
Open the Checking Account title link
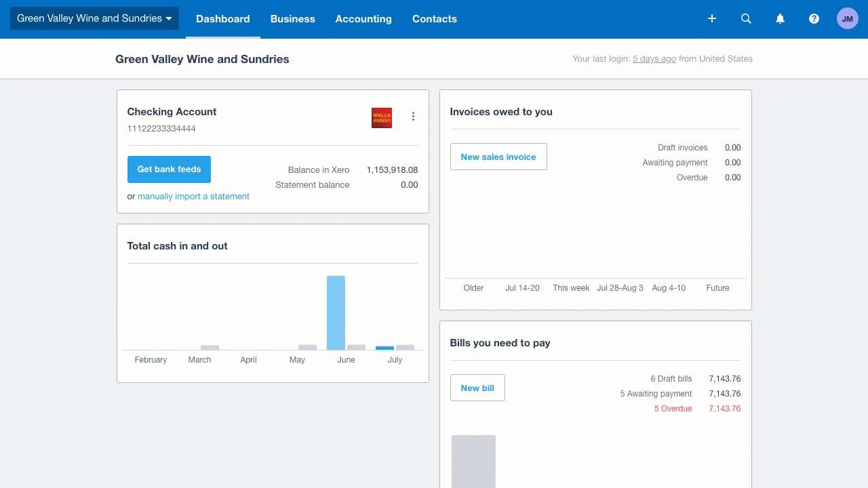(172, 112)
